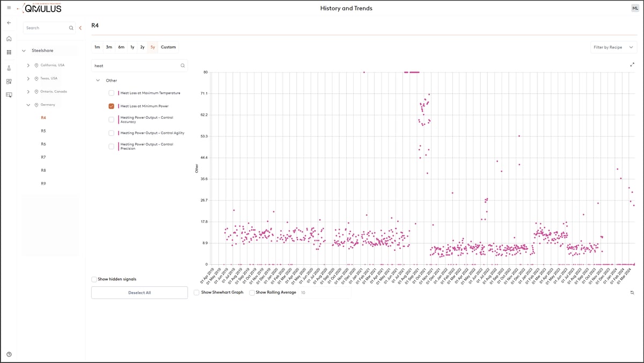This screenshot has height=363, width=644.
Task: Select the 6m time range
Action: [121, 47]
